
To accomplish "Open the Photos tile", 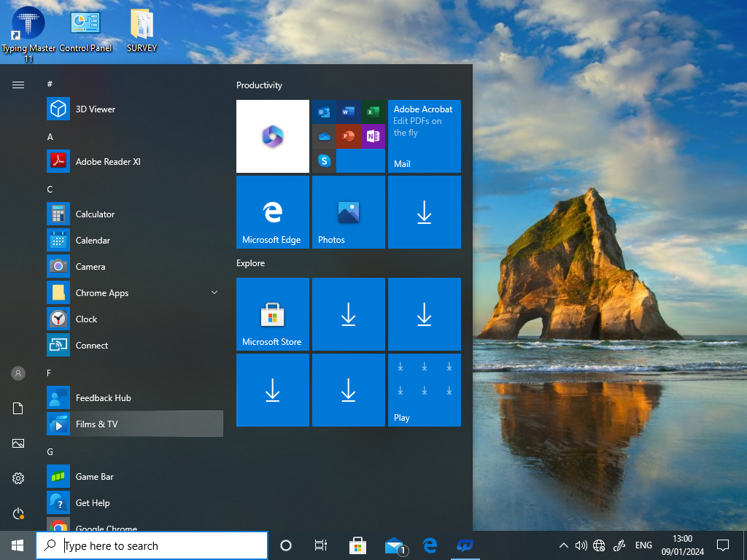I will click(349, 212).
